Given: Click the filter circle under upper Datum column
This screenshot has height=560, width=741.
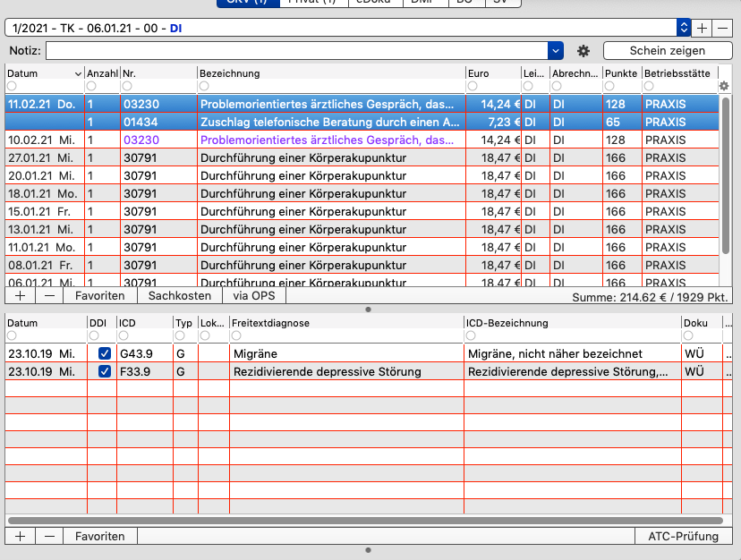Looking at the screenshot, I should (x=12, y=86).
